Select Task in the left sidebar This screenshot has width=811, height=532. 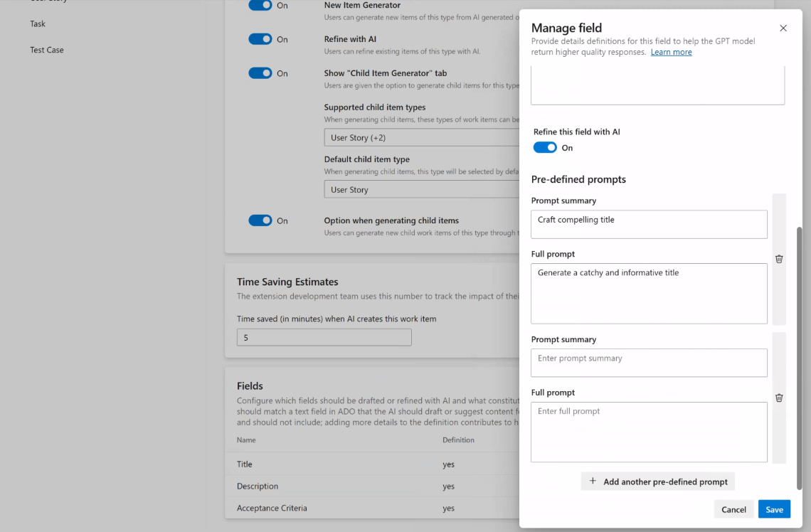coord(38,24)
